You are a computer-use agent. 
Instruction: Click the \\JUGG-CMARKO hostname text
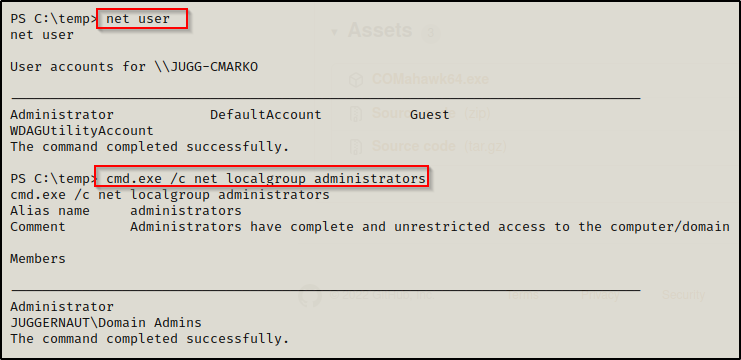tap(206, 67)
